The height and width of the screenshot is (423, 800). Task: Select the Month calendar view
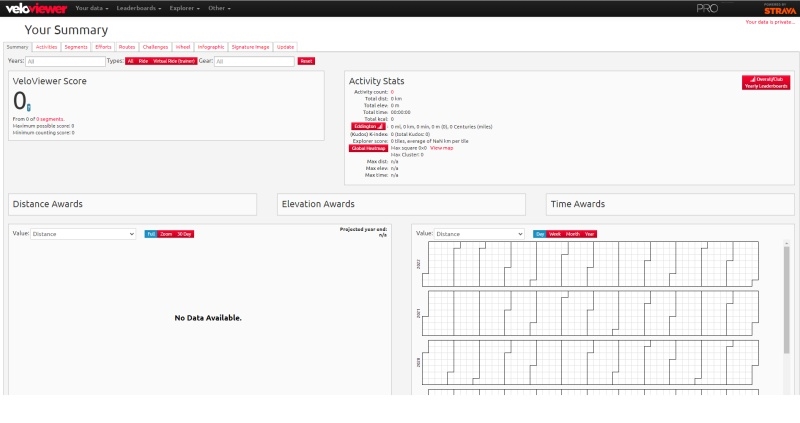point(572,234)
